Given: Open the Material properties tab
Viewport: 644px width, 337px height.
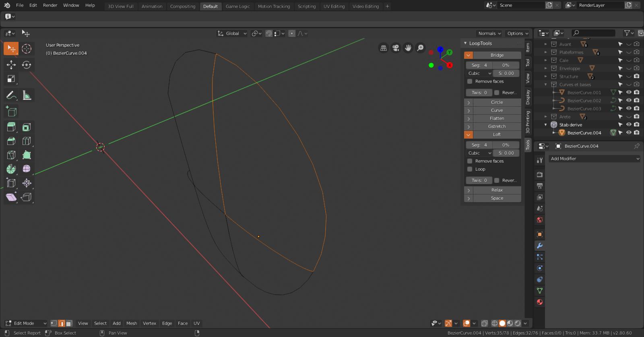Looking at the screenshot, I should (x=540, y=302).
